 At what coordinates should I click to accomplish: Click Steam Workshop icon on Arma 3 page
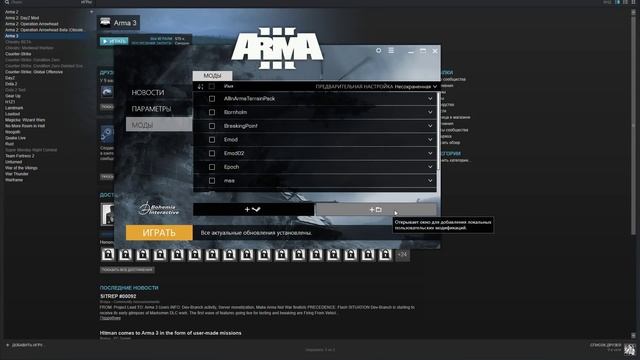(x=107, y=133)
